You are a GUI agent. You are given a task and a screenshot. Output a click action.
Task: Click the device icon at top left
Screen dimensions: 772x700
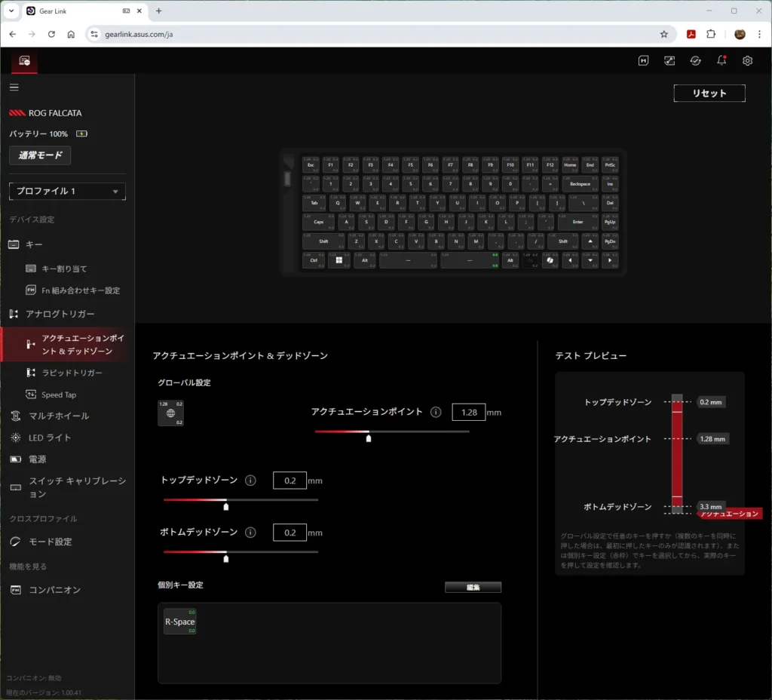24,61
